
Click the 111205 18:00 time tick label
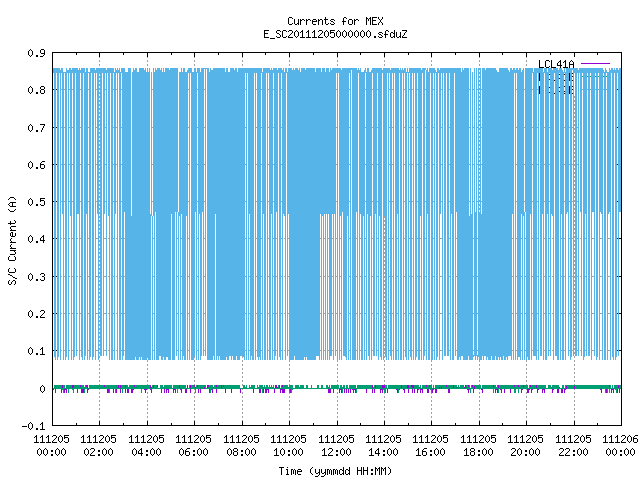478,446
